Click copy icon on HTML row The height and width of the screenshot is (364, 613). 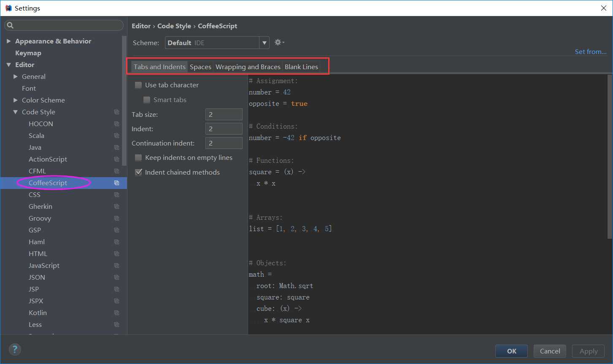point(117,254)
